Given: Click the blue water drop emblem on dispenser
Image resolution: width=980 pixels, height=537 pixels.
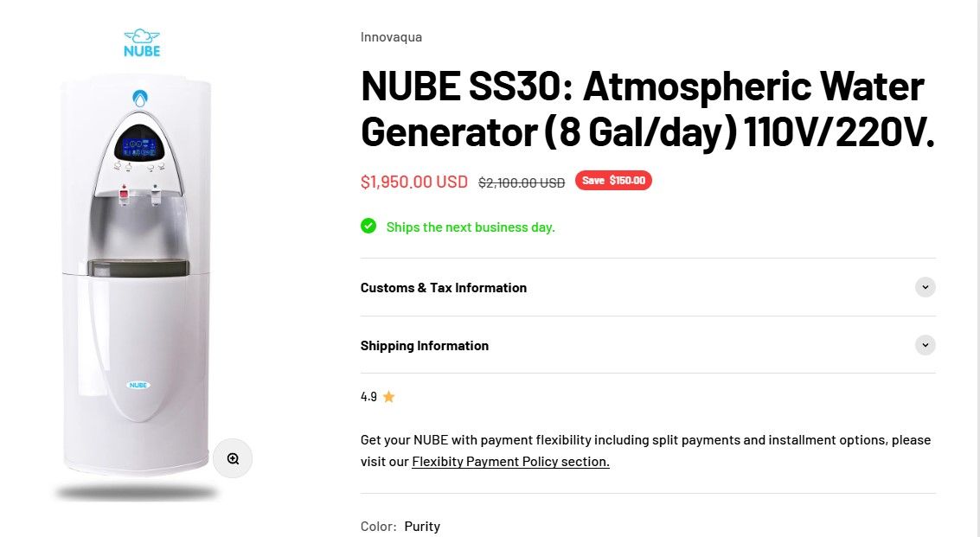Looking at the screenshot, I should pyautogui.click(x=140, y=99).
